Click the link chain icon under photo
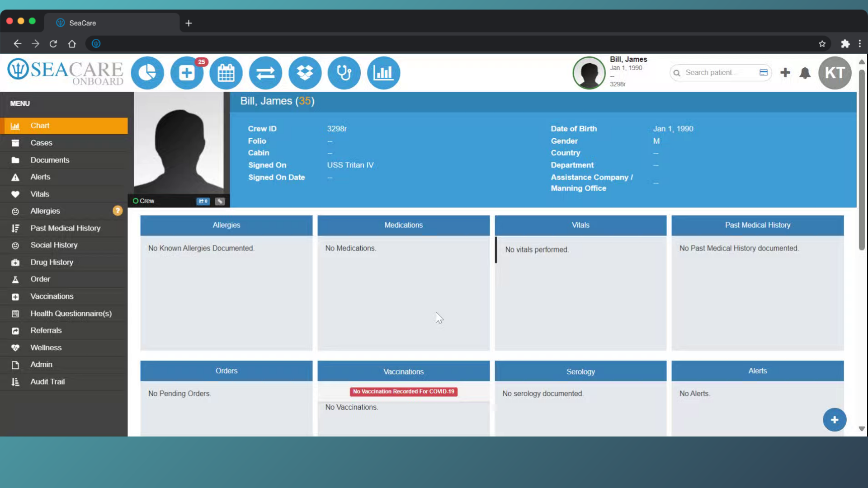This screenshot has width=868, height=488. pyautogui.click(x=220, y=201)
